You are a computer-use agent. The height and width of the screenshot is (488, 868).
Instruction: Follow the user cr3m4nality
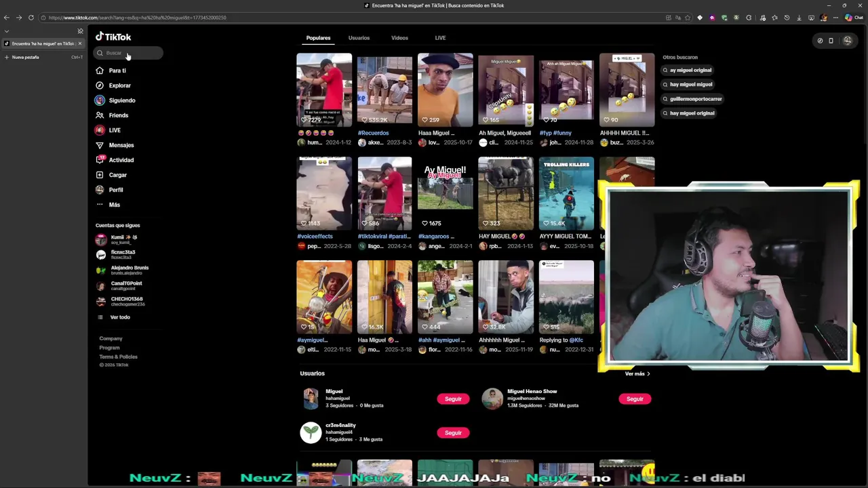[x=453, y=433]
